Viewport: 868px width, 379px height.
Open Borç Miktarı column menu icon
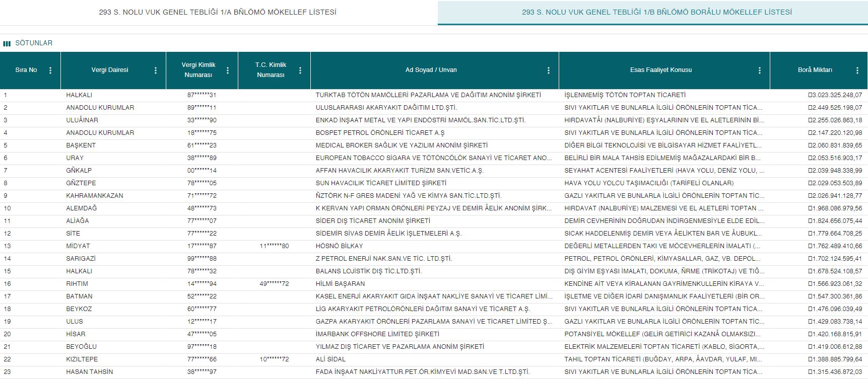tap(857, 70)
